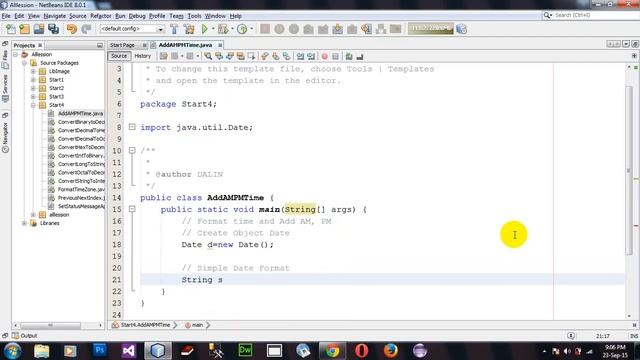Run the project with green play icon
Viewport: 640px width, 360px height.
click(204, 29)
